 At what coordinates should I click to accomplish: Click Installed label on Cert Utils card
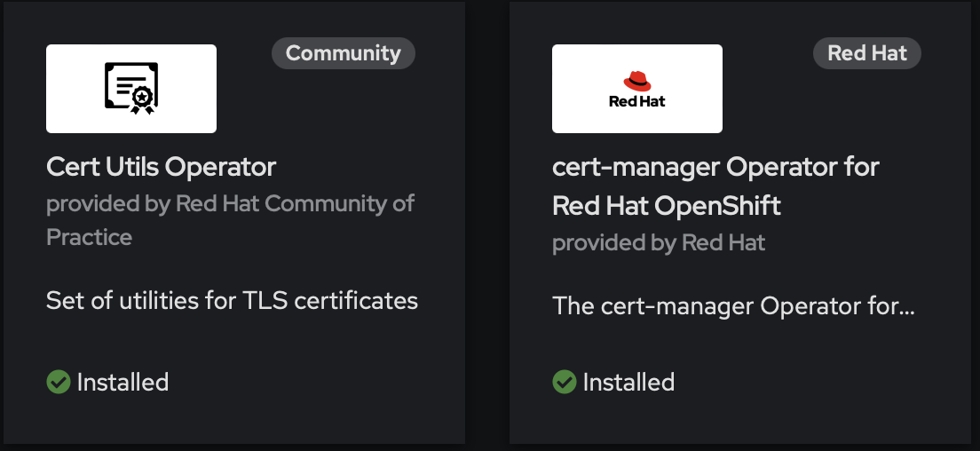pos(122,382)
